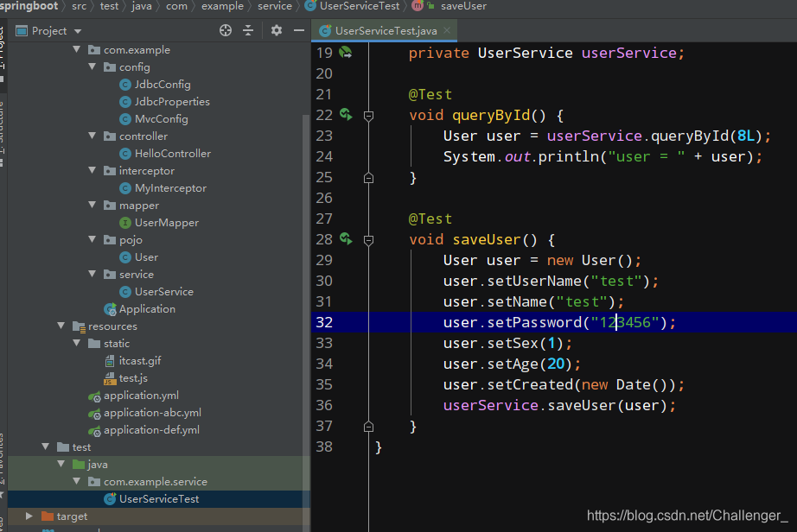797x532 pixels.
Task: Open User pojo class
Action: (139, 256)
